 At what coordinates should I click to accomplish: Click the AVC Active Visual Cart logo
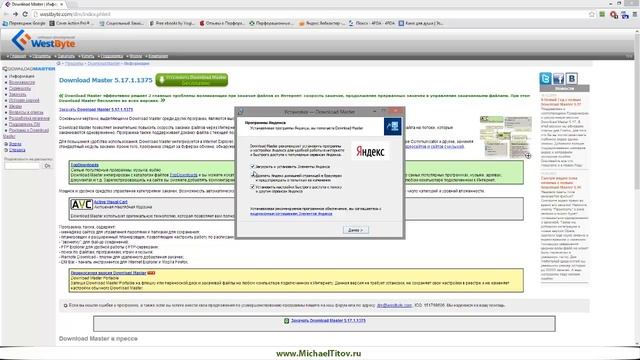point(81,204)
